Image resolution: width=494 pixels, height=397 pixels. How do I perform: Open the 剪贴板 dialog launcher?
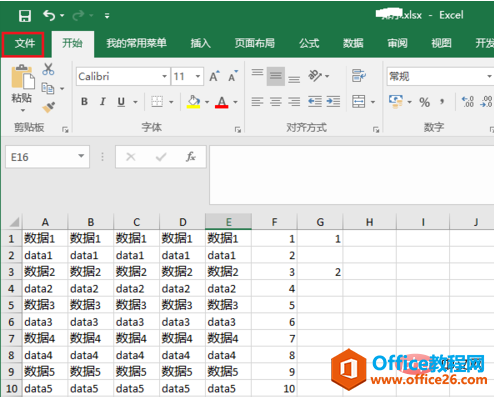point(65,129)
